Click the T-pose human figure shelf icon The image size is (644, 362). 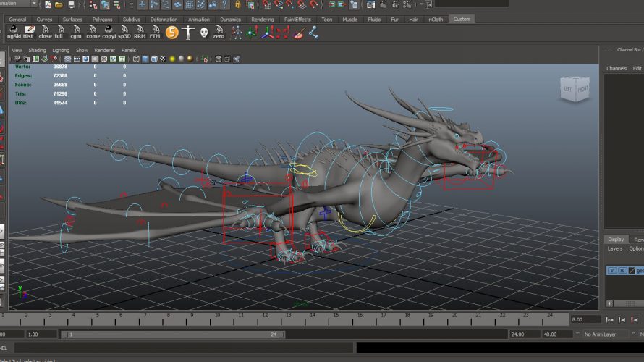188,32
